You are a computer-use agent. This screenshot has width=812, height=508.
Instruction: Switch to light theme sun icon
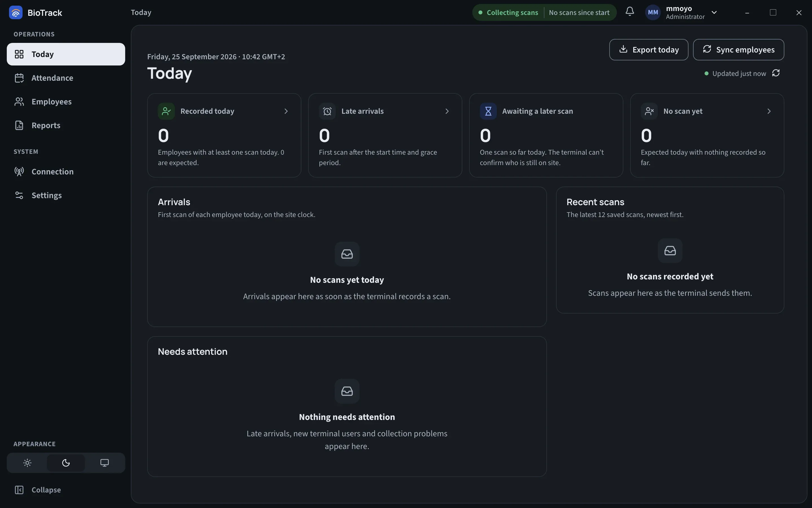(x=28, y=463)
